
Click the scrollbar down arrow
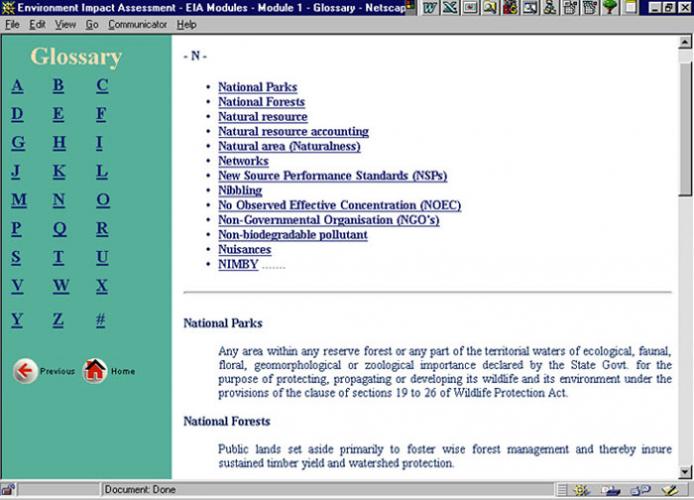point(685,472)
